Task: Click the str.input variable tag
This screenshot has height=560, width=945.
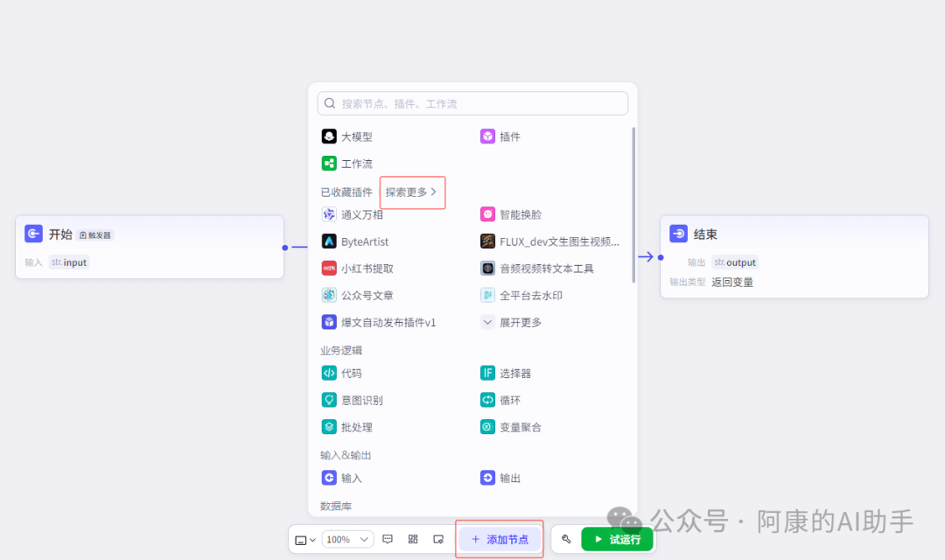Action: click(69, 262)
